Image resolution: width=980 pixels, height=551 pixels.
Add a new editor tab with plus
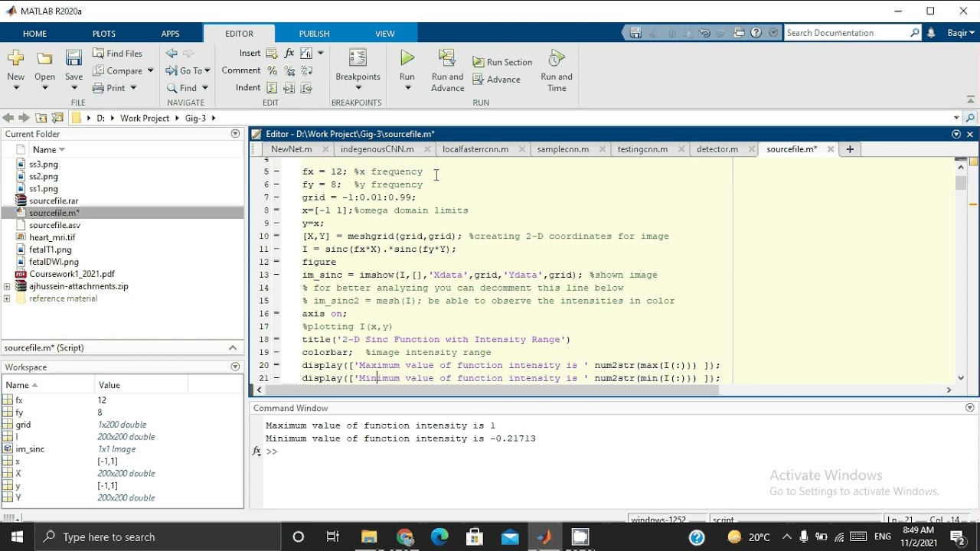coord(850,149)
